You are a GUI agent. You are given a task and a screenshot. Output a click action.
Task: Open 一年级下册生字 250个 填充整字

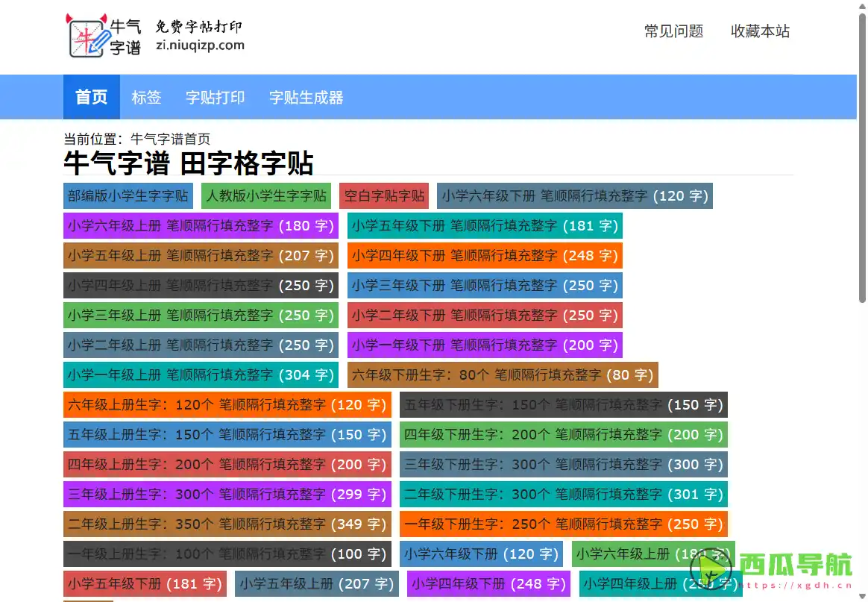(564, 524)
